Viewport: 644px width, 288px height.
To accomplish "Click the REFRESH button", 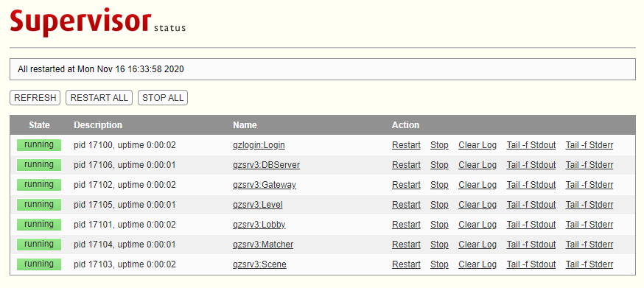I will 35,98.
